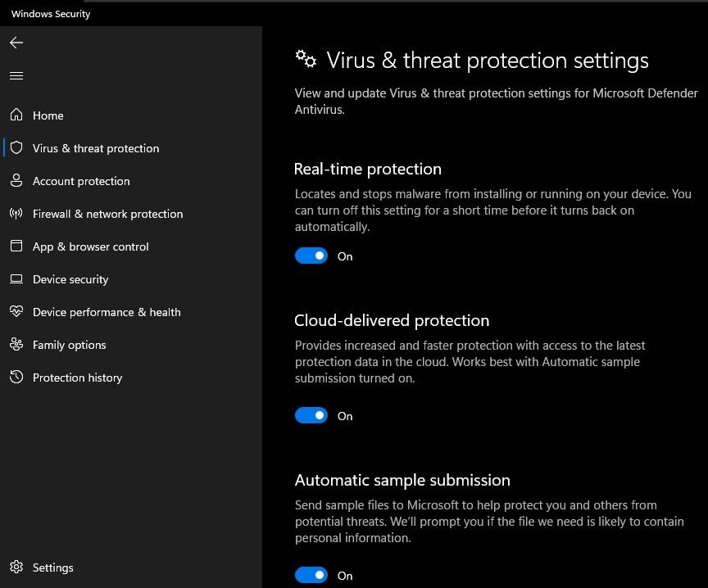Click the Device security laptop icon
The width and height of the screenshot is (708, 588).
(x=16, y=279)
